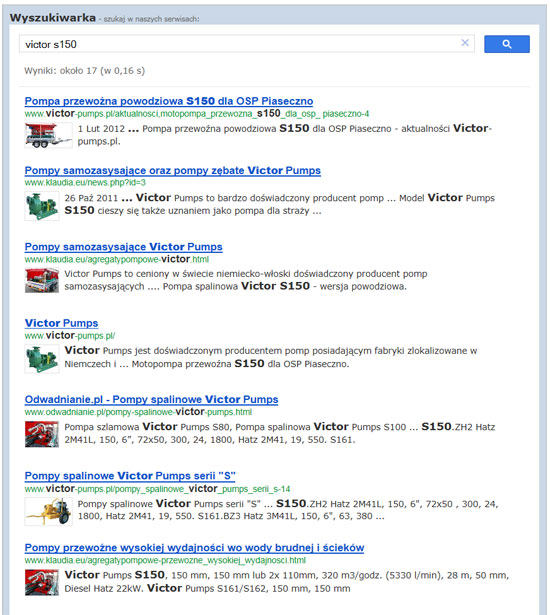Click odwadnianie.pl pompy-spalinowe green URL
This screenshot has width=550, height=615.
click(x=138, y=412)
